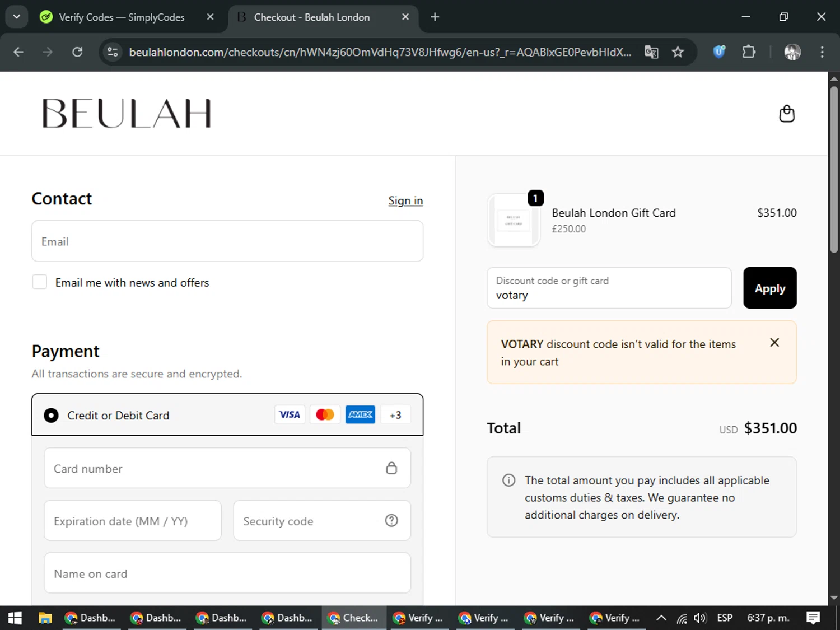Click the Sign in link
Screen dimensions: 840x630
[405, 200]
